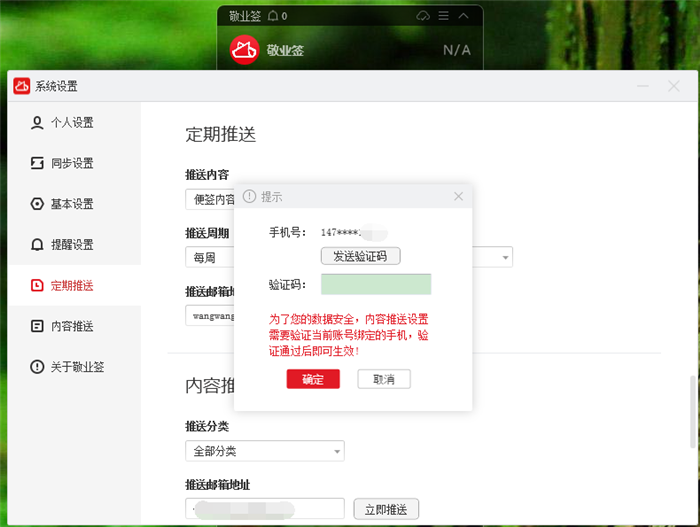
Task: Click 发送验证码 button in the dialog
Action: (360, 256)
